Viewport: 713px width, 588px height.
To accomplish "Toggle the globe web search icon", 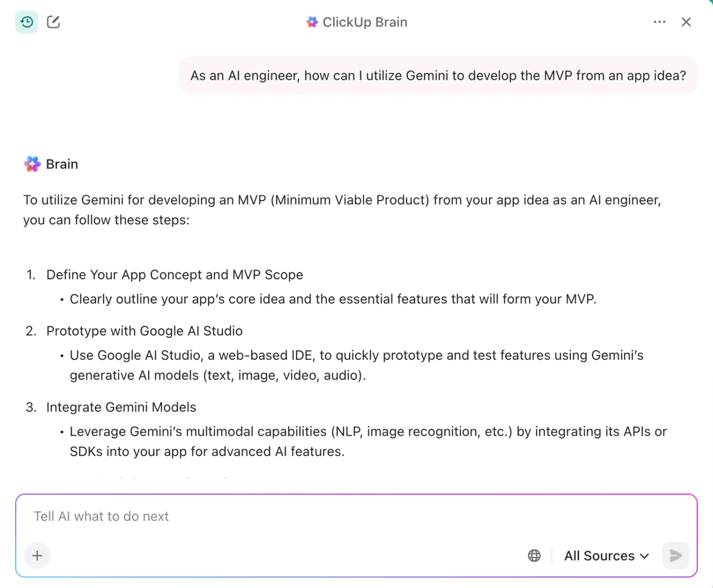I will 534,555.
